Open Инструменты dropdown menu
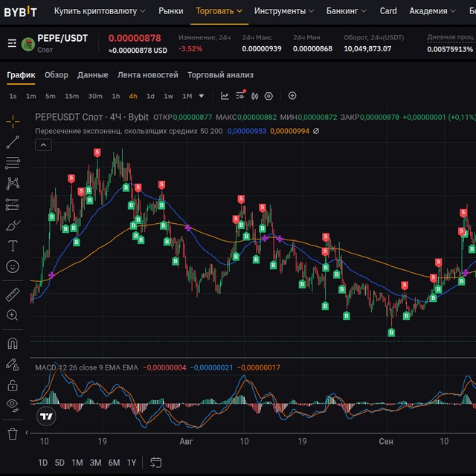The width and height of the screenshot is (476, 476). (284, 11)
